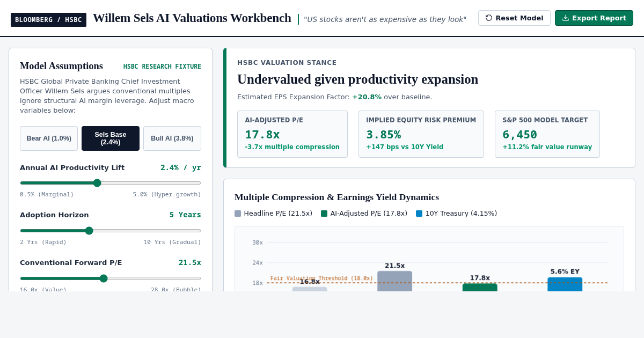
Task: Click the Implied Equity Risk Premium 3.85% card
Action: tap(421, 134)
